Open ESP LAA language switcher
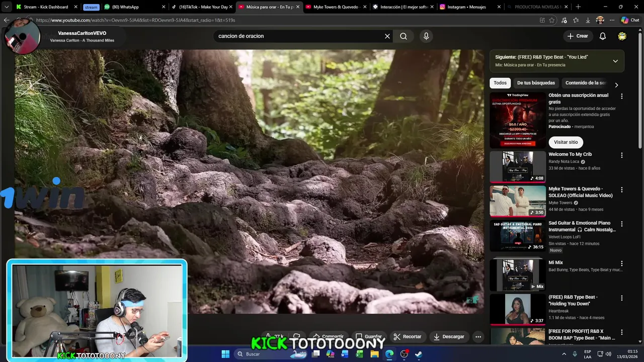 588,354
